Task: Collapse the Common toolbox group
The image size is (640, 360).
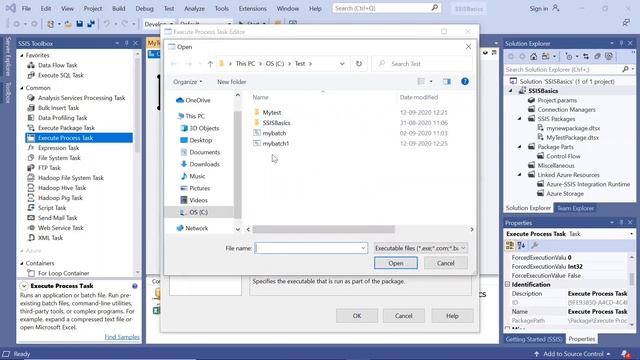Action: coord(22,88)
